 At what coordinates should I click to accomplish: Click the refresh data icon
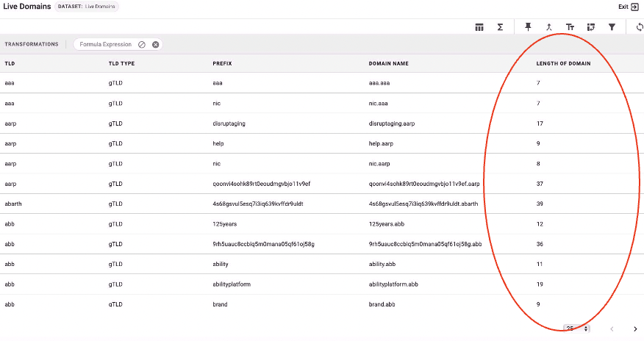(640, 27)
